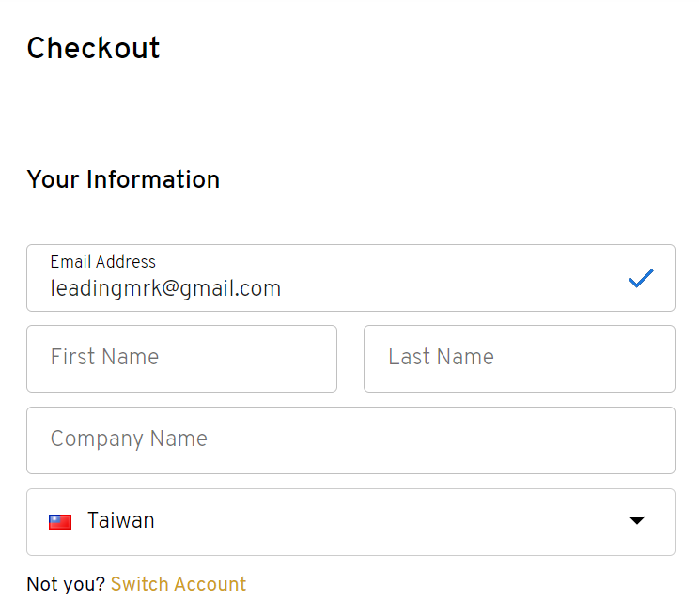Screen dimensions: 699x616
Task: Focus the Company Name field
Action: click(x=350, y=440)
